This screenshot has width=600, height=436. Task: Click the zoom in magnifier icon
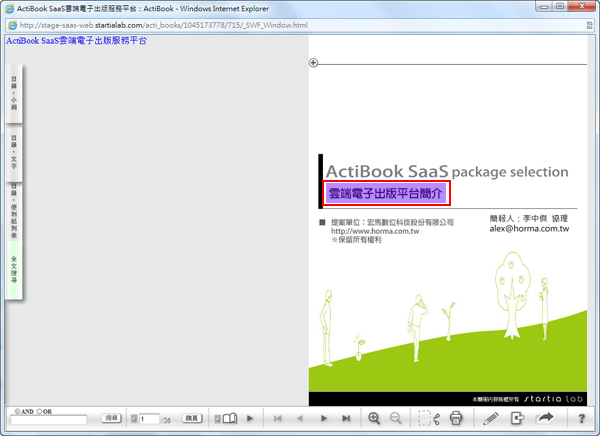click(374, 418)
